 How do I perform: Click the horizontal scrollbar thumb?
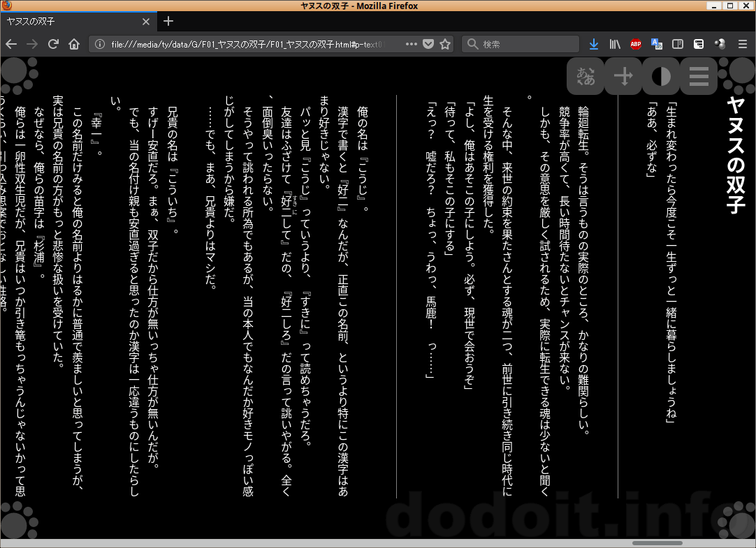(657, 543)
